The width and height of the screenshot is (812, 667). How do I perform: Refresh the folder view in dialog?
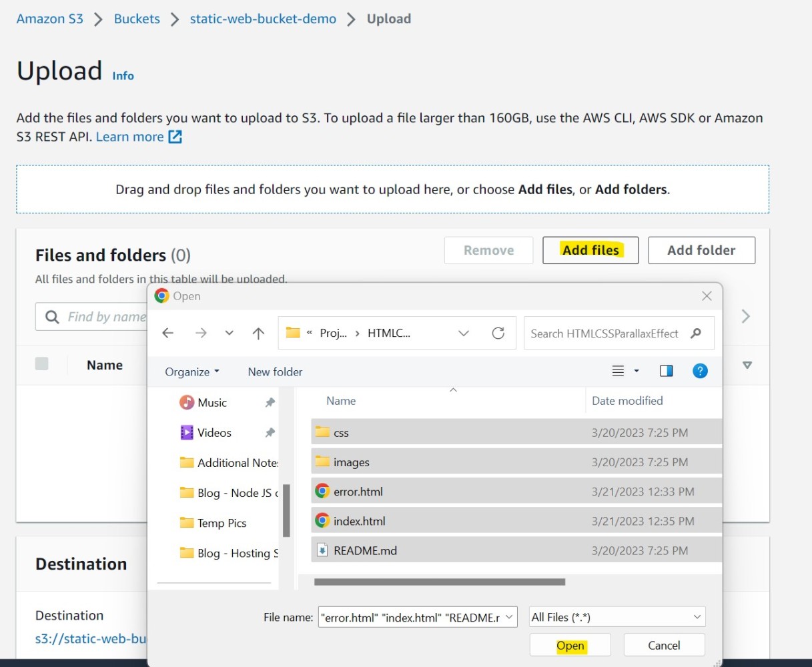(x=498, y=333)
